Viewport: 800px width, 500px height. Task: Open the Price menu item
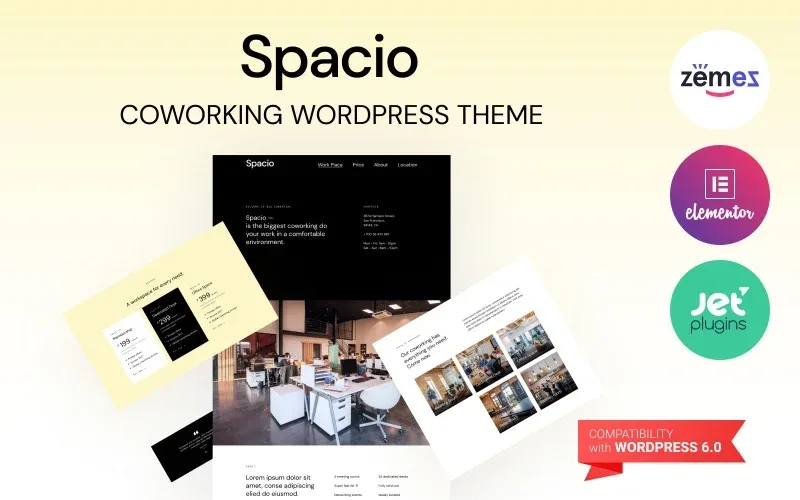tap(358, 165)
